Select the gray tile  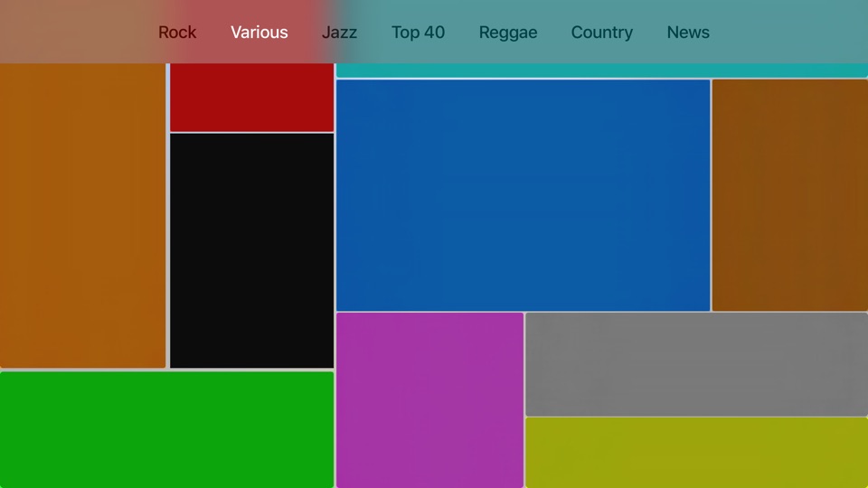[x=696, y=363]
